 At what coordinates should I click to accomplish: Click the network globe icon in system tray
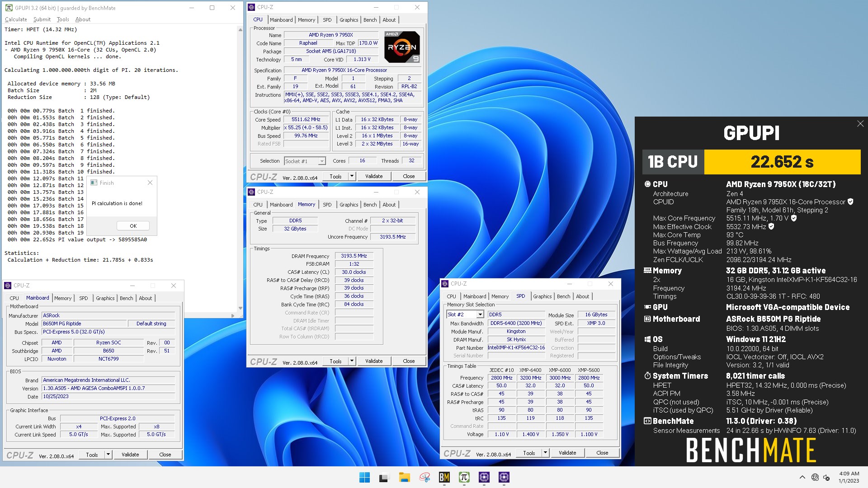point(815,477)
